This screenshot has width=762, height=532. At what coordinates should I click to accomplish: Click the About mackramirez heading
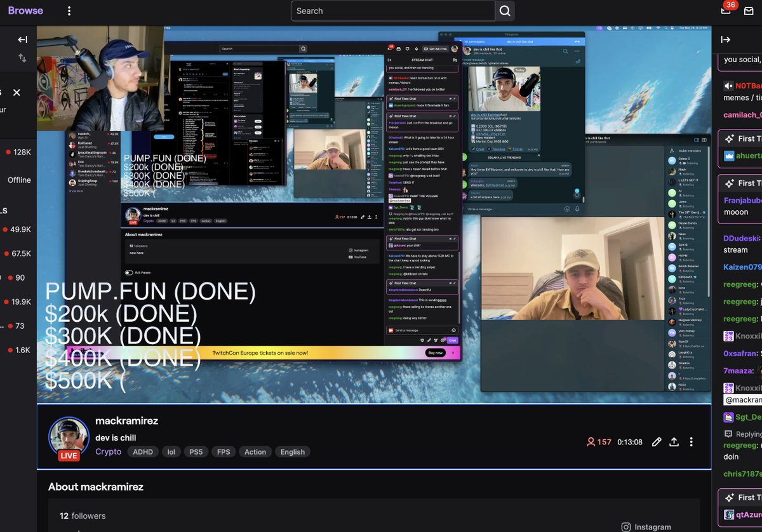click(x=96, y=487)
